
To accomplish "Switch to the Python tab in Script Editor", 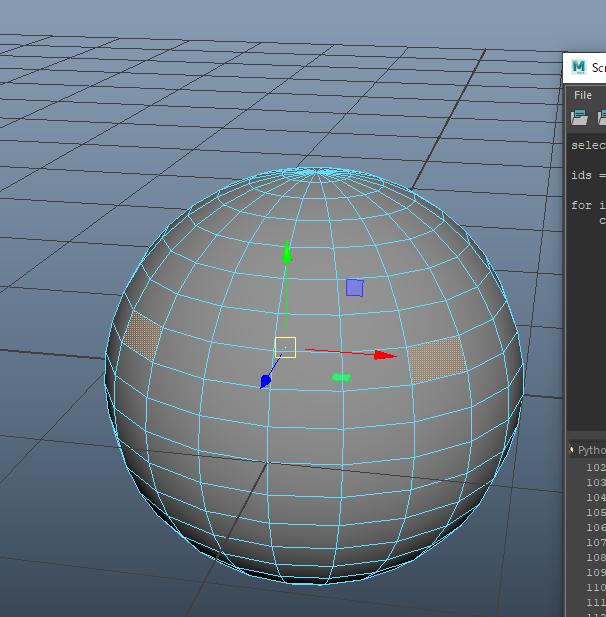I will click(588, 450).
